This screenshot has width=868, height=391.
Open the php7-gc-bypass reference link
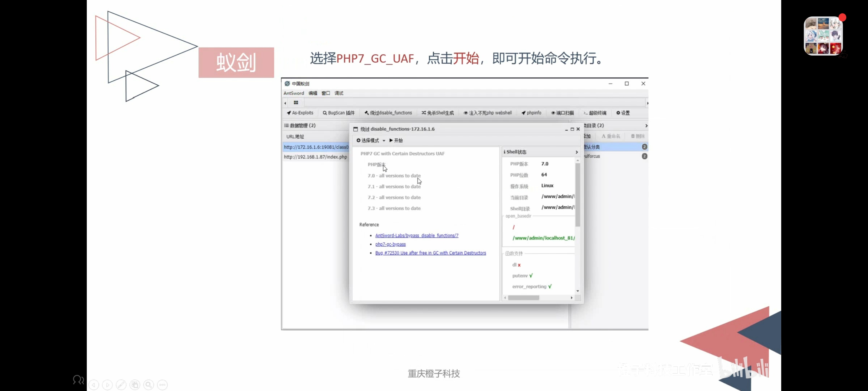point(390,244)
